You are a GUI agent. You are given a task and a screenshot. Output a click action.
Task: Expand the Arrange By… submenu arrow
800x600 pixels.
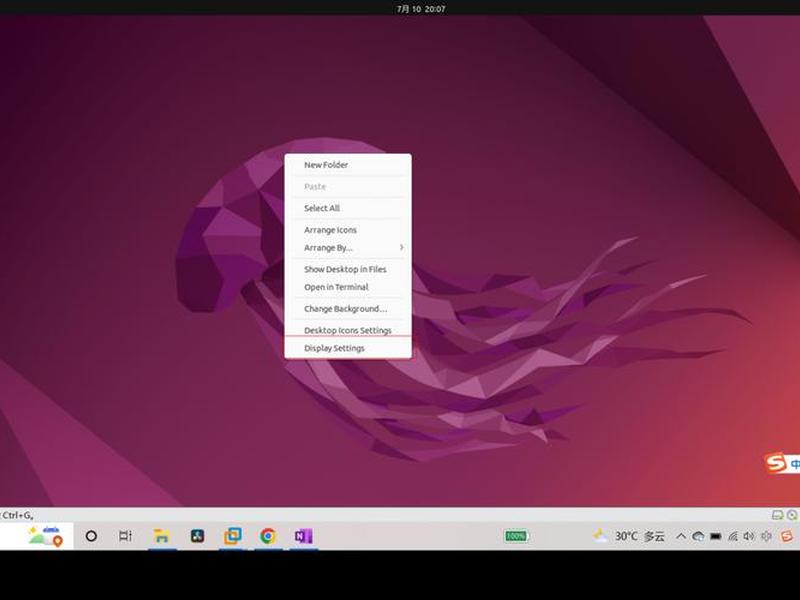pos(402,247)
